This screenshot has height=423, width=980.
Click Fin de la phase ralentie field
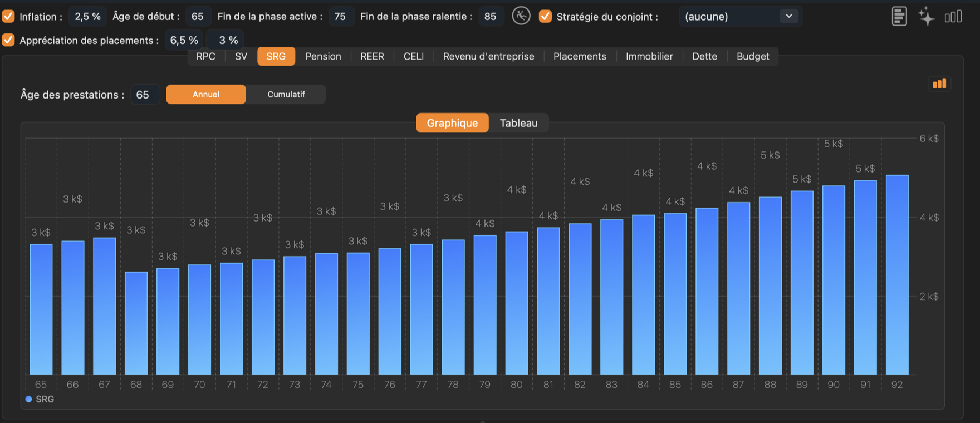click(491, 16)
